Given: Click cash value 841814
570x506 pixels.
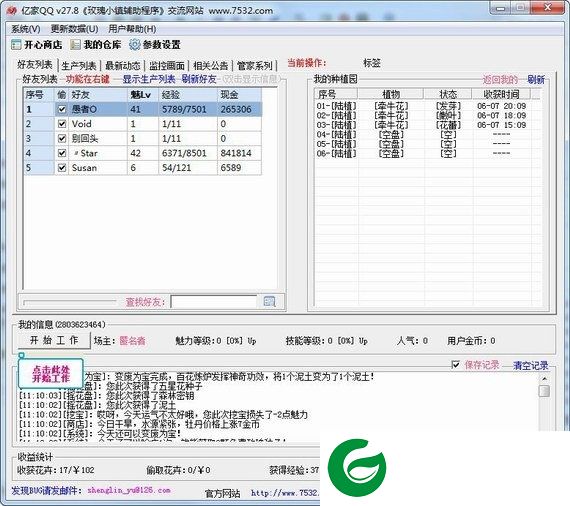Looking at the screenshot, I should 236,153.
